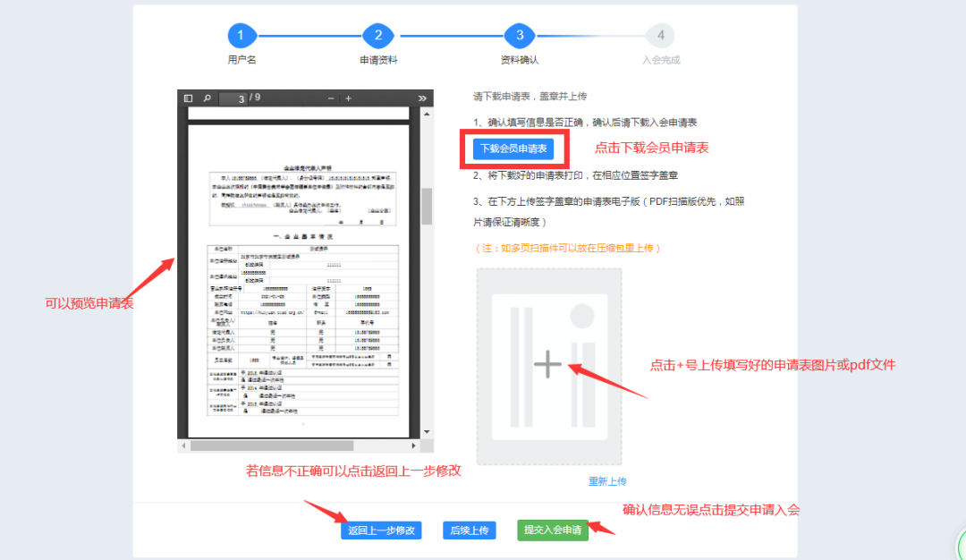Go to step 2 申请资料
966x560 pixels.
(x=378, y=36)
